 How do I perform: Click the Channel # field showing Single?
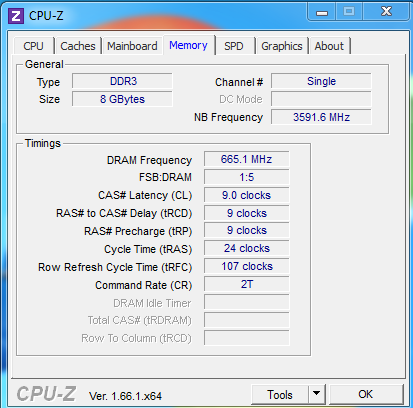[x=321, y=81]
